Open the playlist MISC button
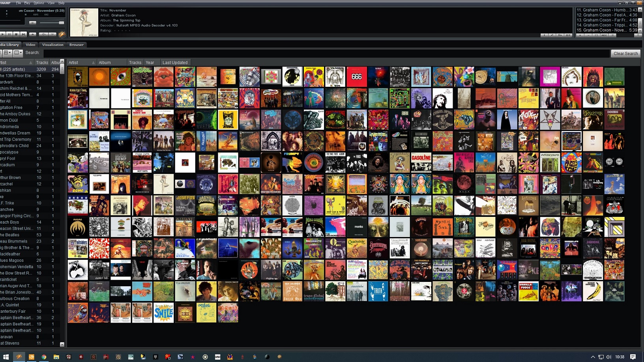644x362 pixels. click(x=604, y=35)
